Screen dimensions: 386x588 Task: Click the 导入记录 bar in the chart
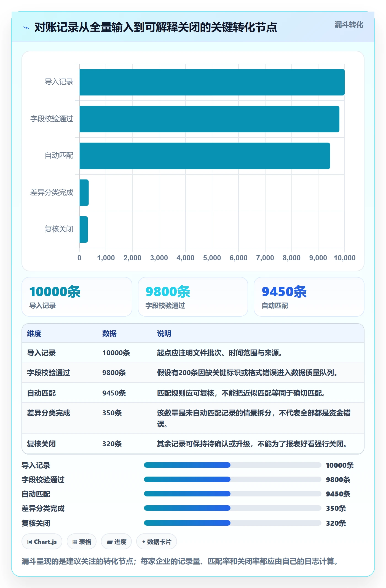click(x=212, y=82)
